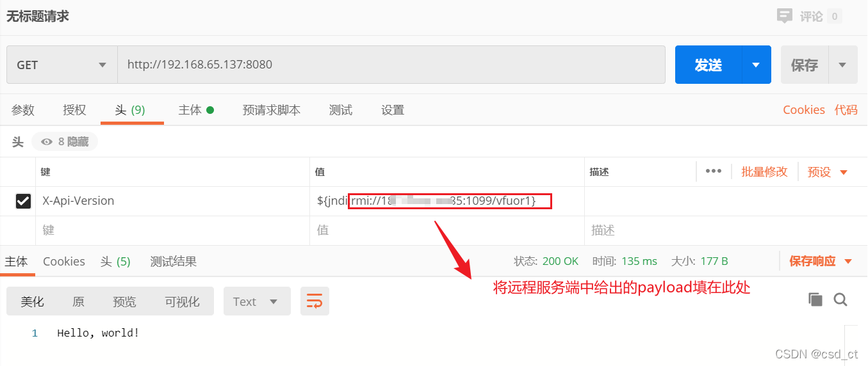Click the 无标题请求 request title
This screenshot has width=868, height=366.
pos(38,17)
